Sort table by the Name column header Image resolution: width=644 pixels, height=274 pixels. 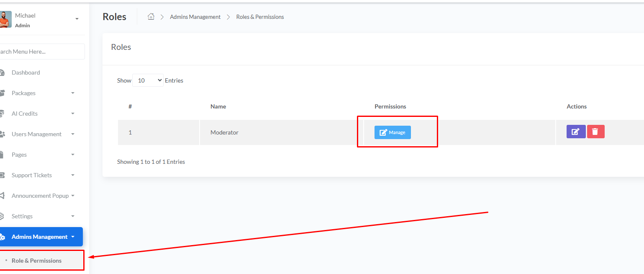218,106
